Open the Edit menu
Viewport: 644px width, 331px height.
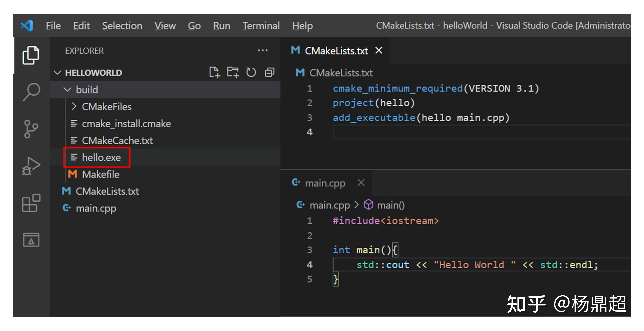pos(81,26)
